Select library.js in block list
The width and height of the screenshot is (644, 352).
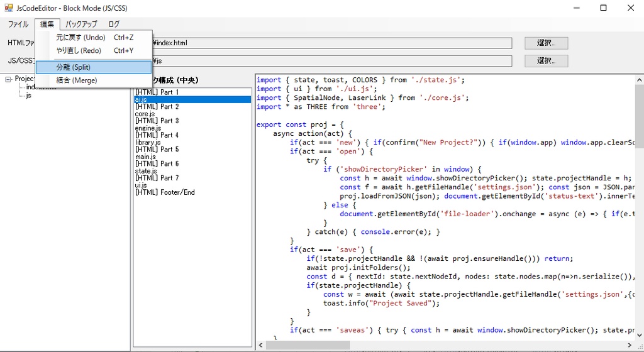(x=192, y=142)
